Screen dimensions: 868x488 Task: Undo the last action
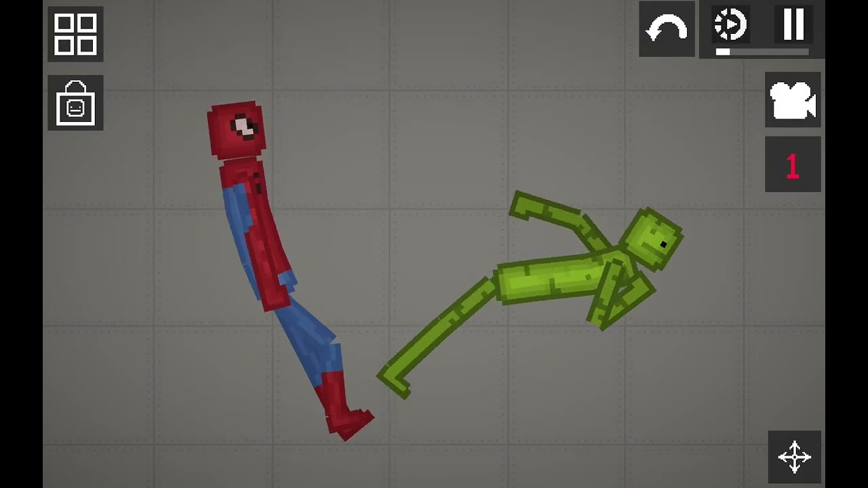[x=667, y=28]
